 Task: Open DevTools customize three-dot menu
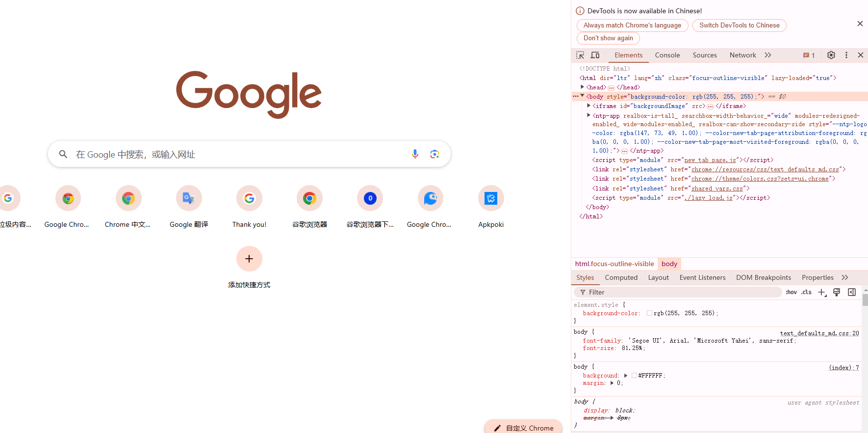(x=846, y=55)
